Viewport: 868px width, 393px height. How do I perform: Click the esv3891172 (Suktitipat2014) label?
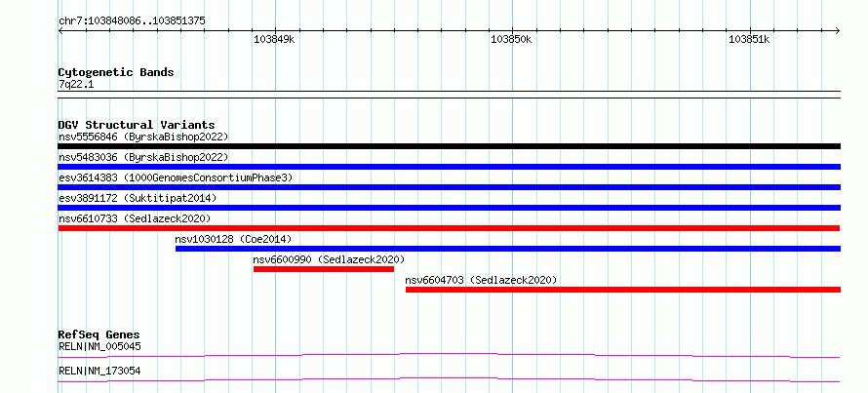[138, 198]
